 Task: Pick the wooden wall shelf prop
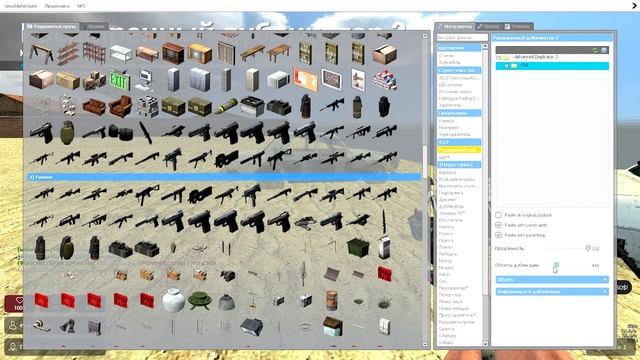(68, 53)
